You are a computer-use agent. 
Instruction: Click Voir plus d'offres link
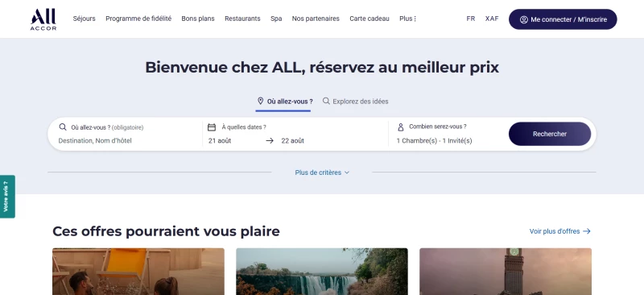pyautogui.click(x=559, y=231)
